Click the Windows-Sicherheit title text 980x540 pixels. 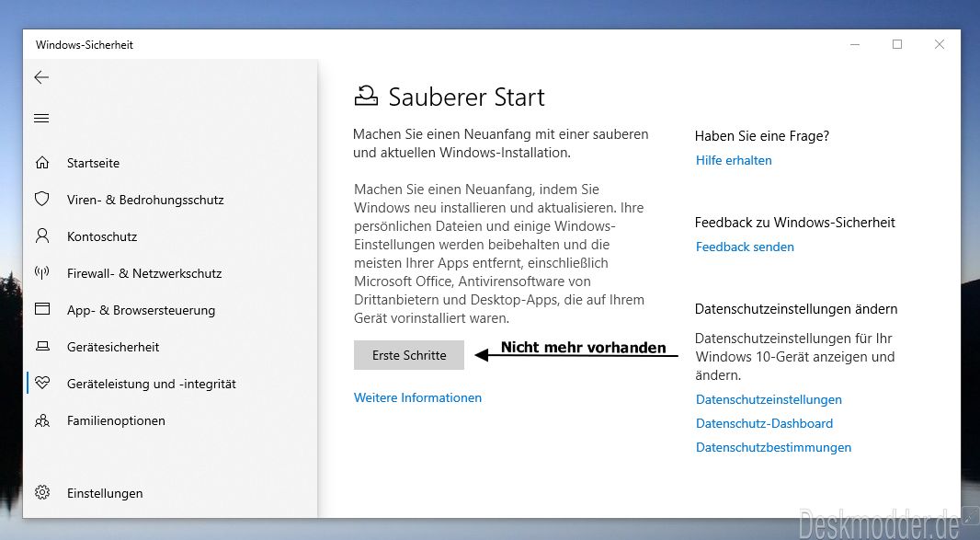85,44
